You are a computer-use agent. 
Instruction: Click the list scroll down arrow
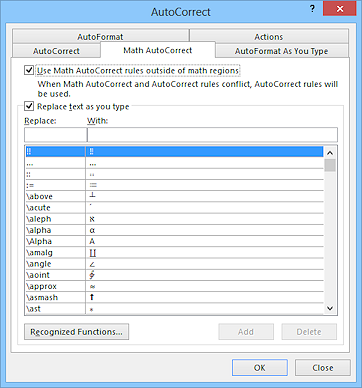point(330,308)
